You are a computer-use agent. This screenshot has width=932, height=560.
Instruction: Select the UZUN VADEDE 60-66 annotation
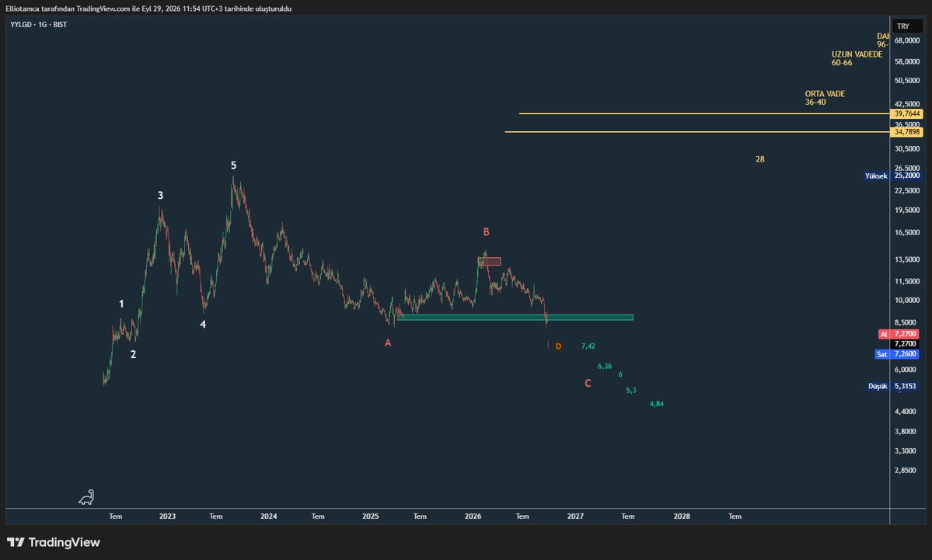(857, 58)
